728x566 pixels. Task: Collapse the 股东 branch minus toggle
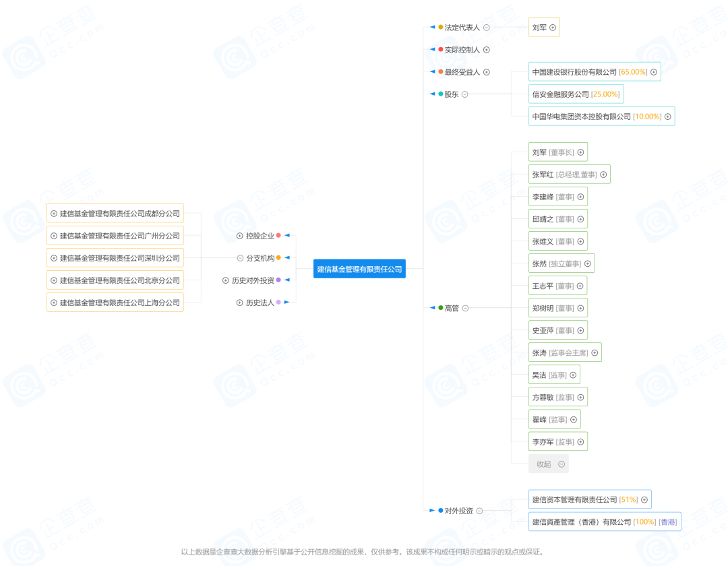[464, 94]
